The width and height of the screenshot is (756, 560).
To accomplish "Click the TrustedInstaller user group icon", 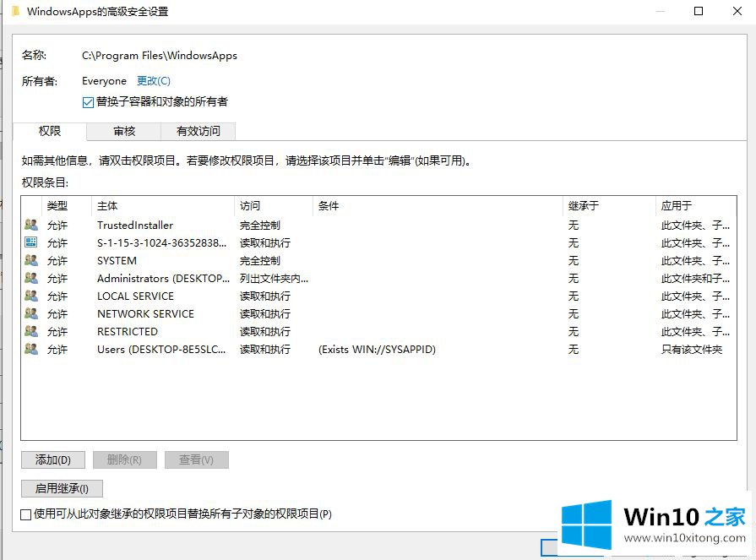I will coord(31,225).
